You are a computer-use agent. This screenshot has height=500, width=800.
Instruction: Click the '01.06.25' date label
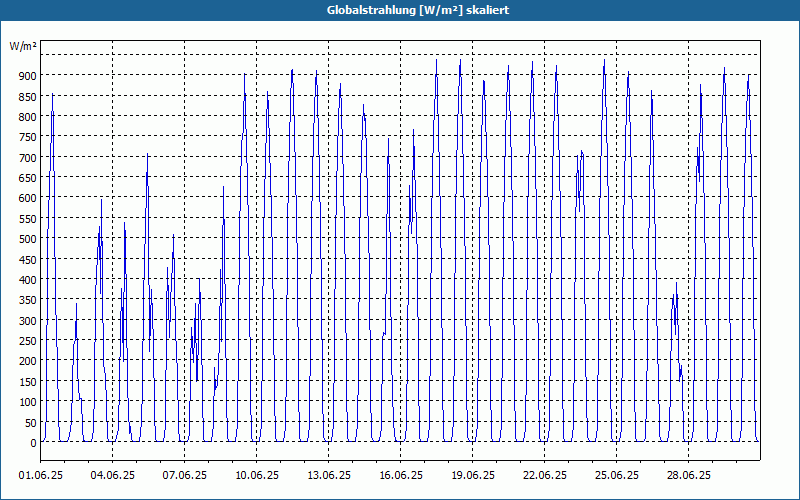click(x=41, y=475)
